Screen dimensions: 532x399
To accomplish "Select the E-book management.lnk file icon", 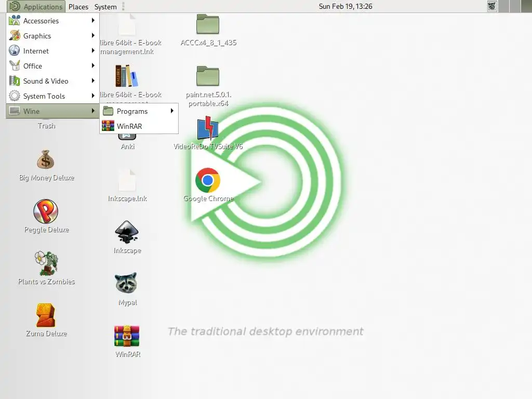I will (127, 24).
